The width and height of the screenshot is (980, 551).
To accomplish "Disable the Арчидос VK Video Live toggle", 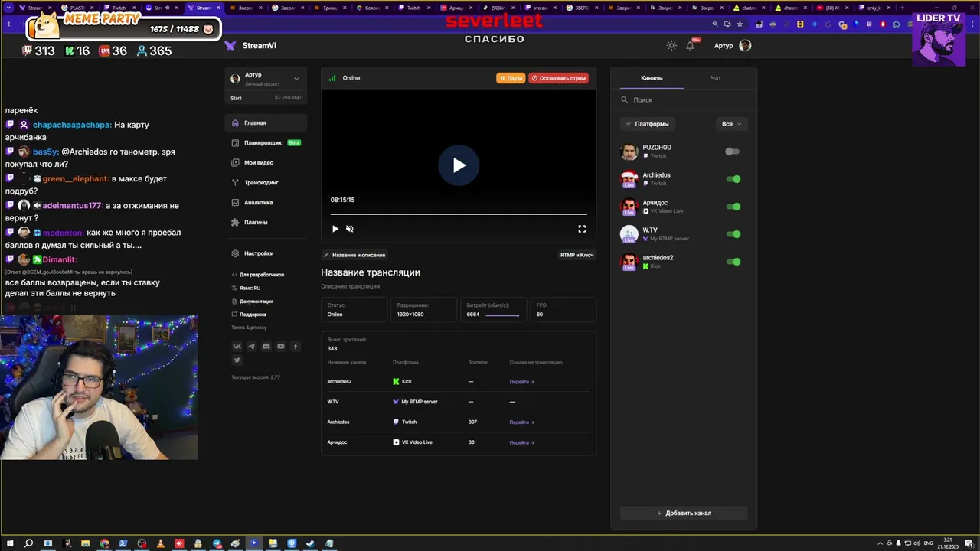I will click(x=733, y=207).
